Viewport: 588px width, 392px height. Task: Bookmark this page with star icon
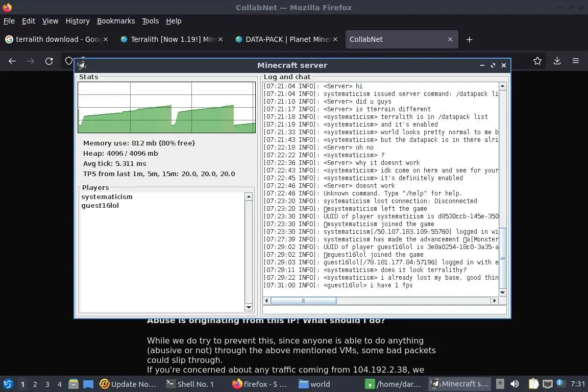(x=537, y=61)
